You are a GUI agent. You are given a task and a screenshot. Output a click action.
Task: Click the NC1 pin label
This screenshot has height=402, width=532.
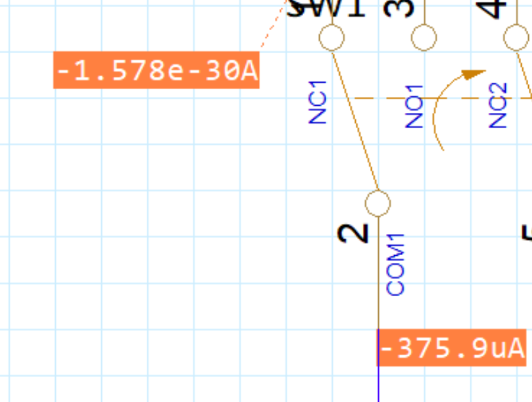tap(319, 102)
